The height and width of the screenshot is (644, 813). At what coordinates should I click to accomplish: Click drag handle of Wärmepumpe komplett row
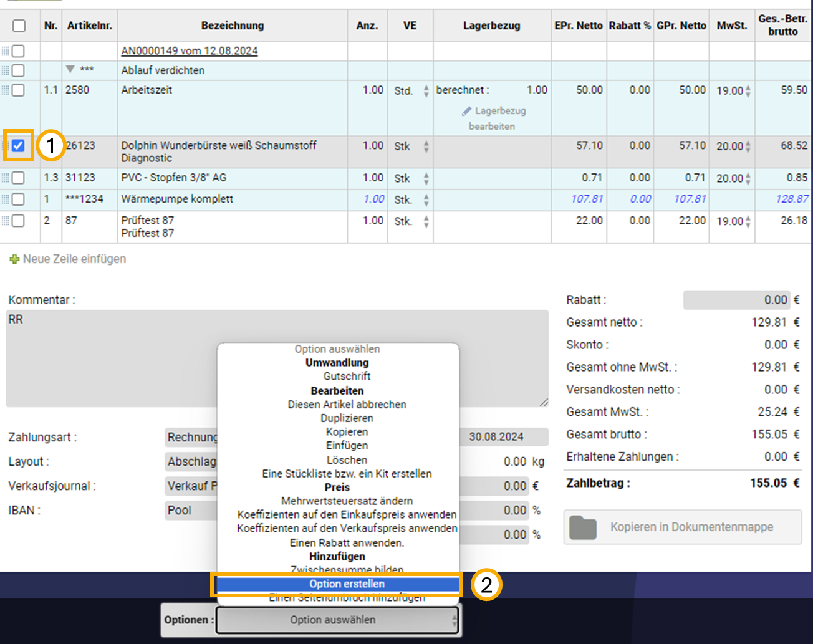click(x=5, y=199)
